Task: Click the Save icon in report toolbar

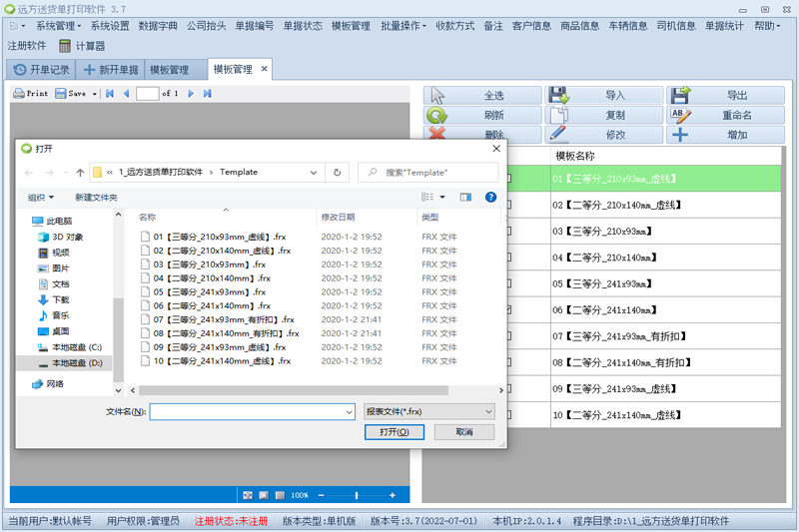Action: pos(71,93)
